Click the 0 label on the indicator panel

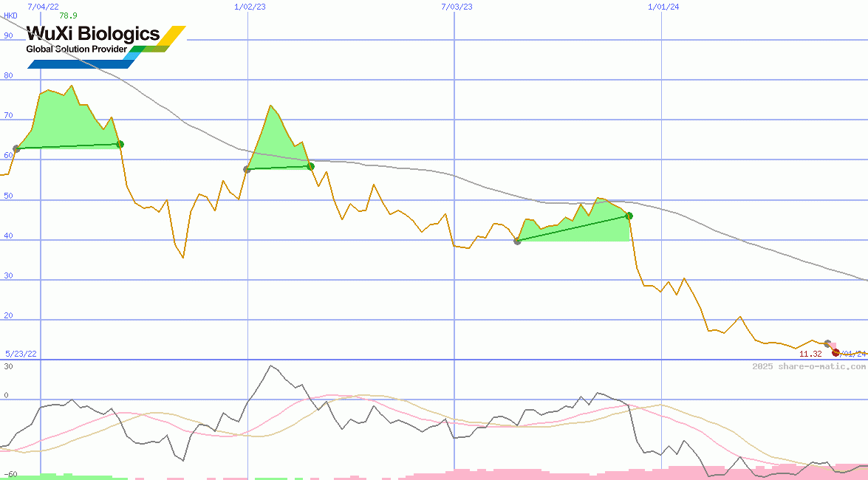point(6,395)
